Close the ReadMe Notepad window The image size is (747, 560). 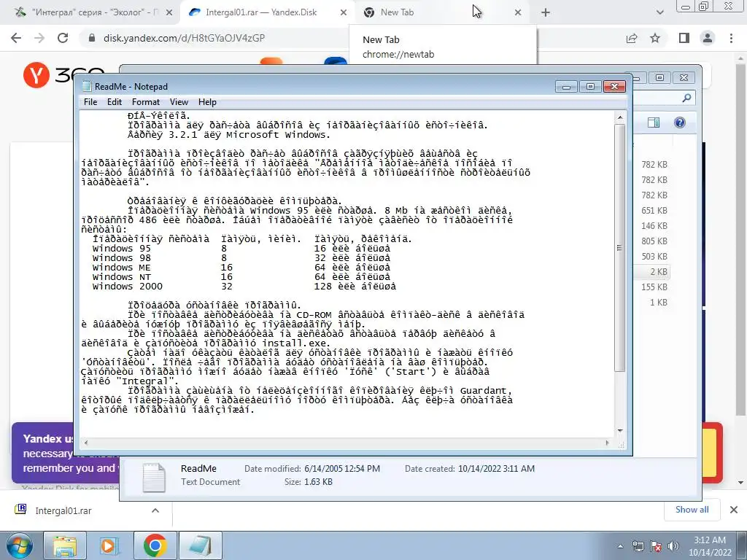point(614,87)
